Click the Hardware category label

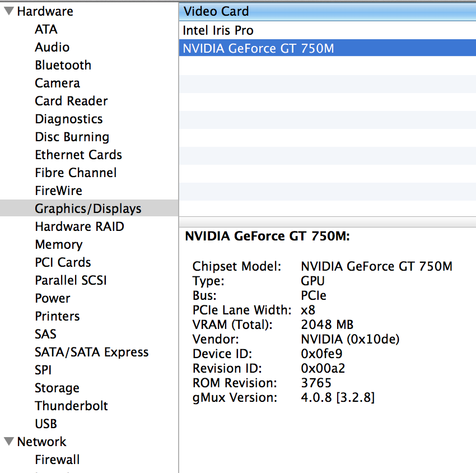(x=45, y=11)
